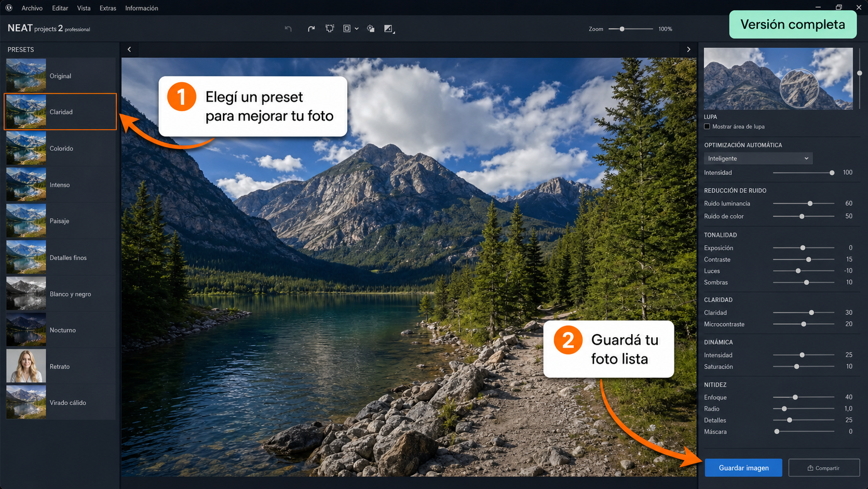Click the frame view icon in the toolbar

coord(347,29)
